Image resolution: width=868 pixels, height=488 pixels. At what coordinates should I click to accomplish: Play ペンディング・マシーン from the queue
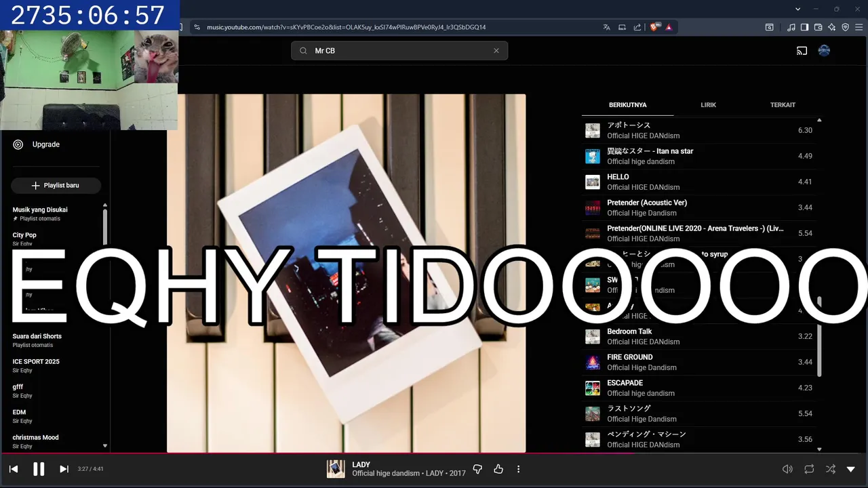click(700, 439)
